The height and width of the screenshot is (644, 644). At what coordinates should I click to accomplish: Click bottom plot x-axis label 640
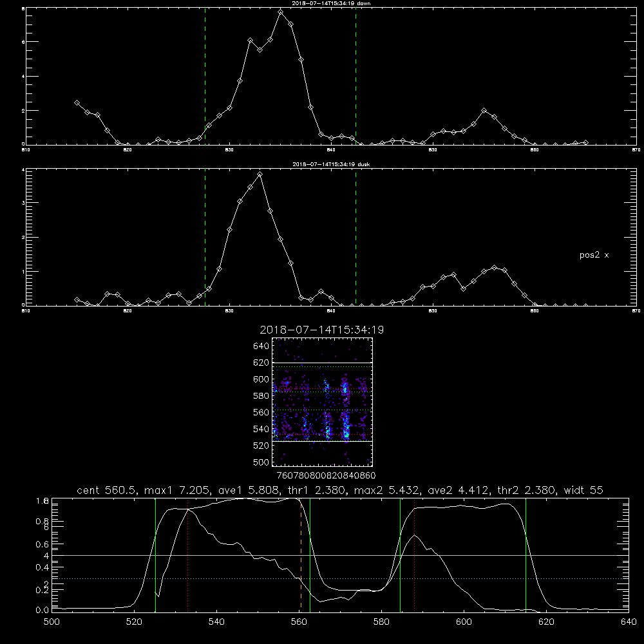(x=629, y=622)
